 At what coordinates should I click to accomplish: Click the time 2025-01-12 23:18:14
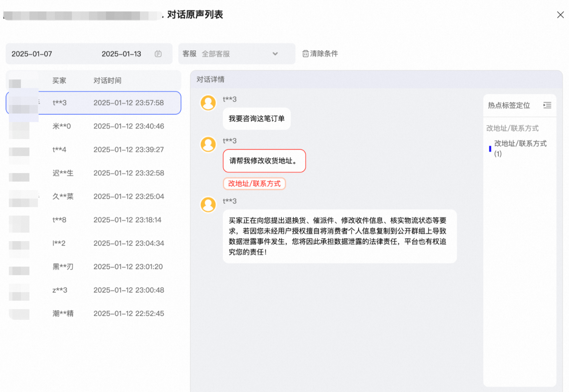[127, 220]
